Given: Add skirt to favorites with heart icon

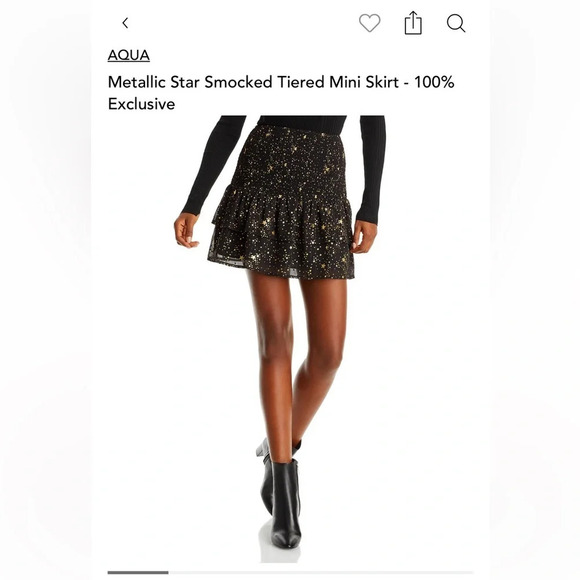Looking at the screenshot, I should [x=370, y=23].
